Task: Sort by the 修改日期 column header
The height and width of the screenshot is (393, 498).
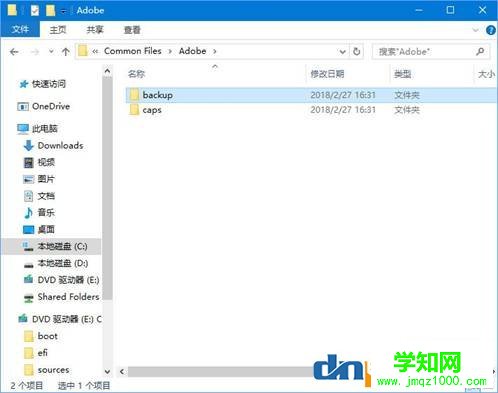Action: tap(327, 74)
